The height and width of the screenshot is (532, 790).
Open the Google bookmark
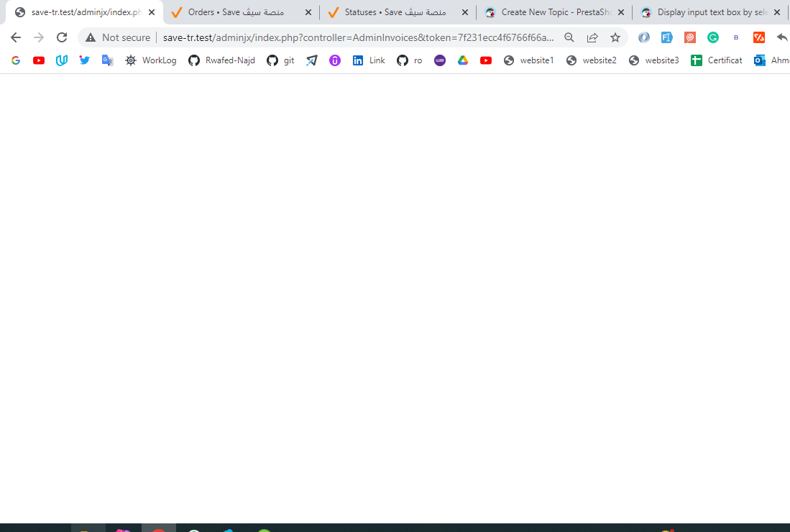coord(16,60)
